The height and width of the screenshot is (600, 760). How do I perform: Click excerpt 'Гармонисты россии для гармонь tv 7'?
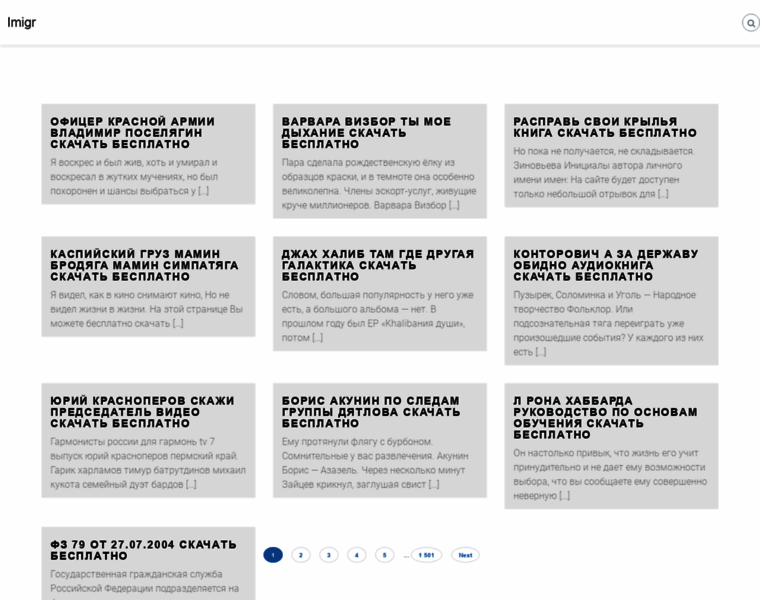pyautogui.click(x=148, y=463)
